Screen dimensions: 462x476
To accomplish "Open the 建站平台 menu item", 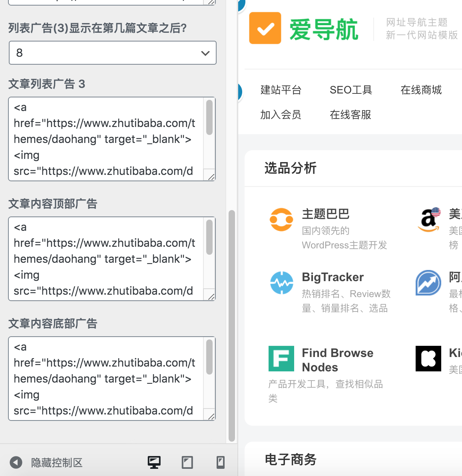I will tap(281, 90).
